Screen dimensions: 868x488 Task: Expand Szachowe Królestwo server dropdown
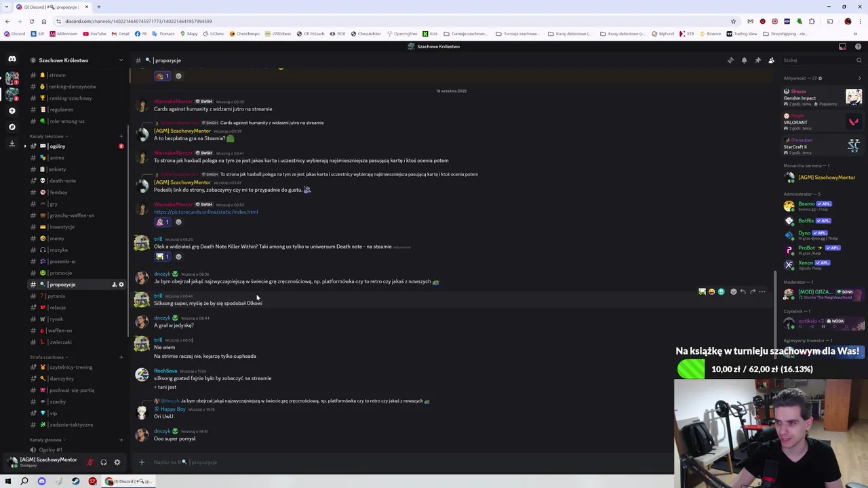(x=121, y=60)
